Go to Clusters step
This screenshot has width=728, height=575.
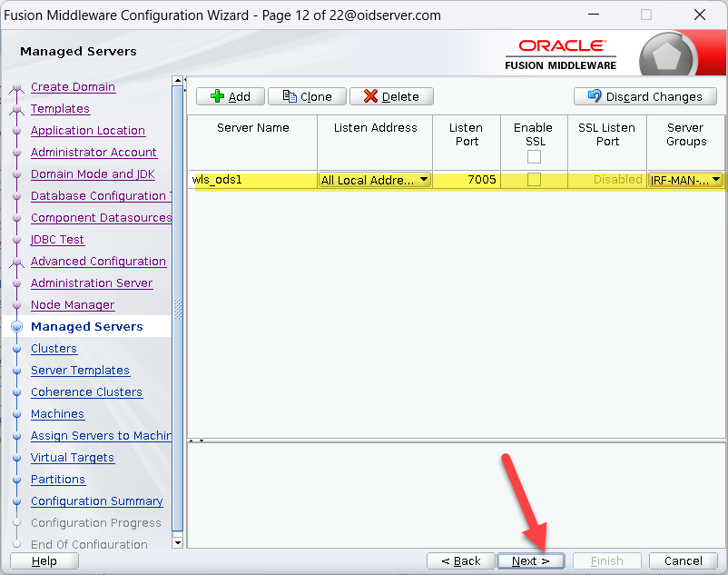coord(54,348)
